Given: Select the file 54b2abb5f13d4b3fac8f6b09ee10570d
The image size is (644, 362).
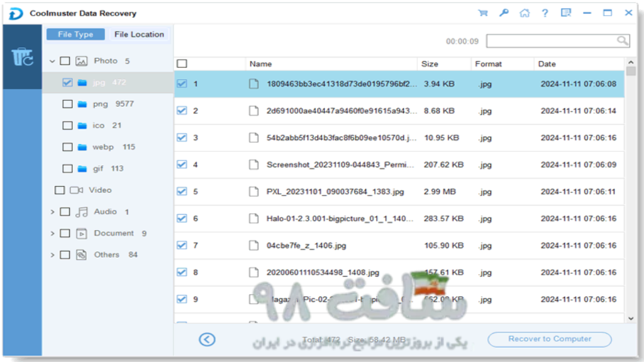Looking at the screenshot, I should point(341,138).
